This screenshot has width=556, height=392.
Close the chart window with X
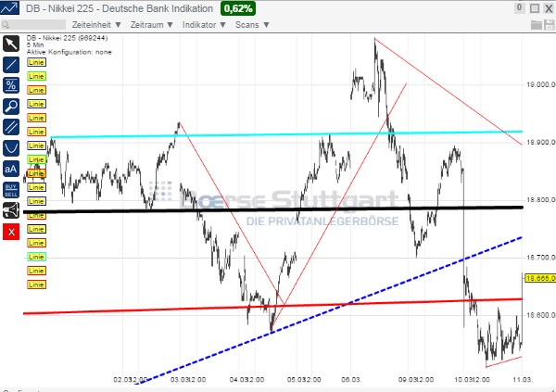[549, 8]
